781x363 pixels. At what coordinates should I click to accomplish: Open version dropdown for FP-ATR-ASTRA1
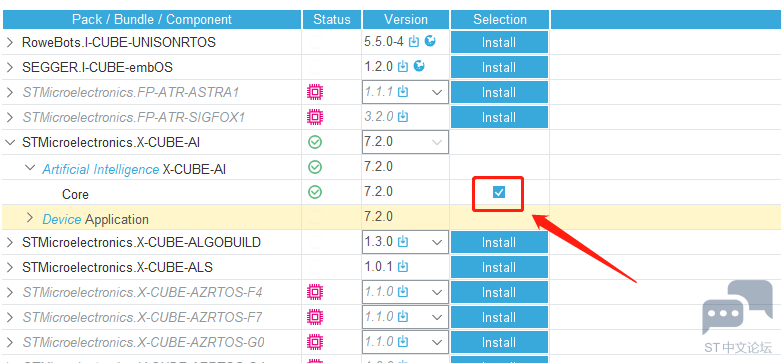coord(437,92)
